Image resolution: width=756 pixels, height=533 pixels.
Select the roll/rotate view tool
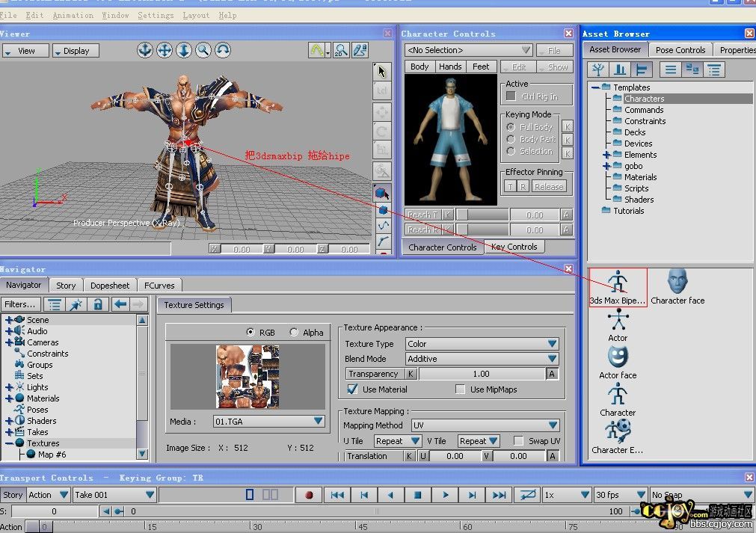pyautogui.click(x=223, y=50)
